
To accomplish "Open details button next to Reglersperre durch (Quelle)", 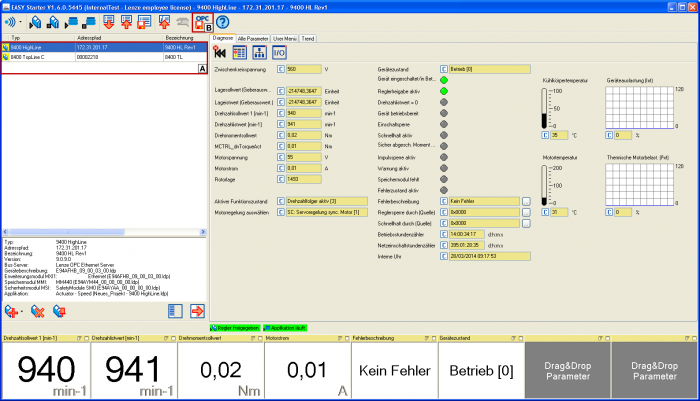I will (x=526, y=213).
